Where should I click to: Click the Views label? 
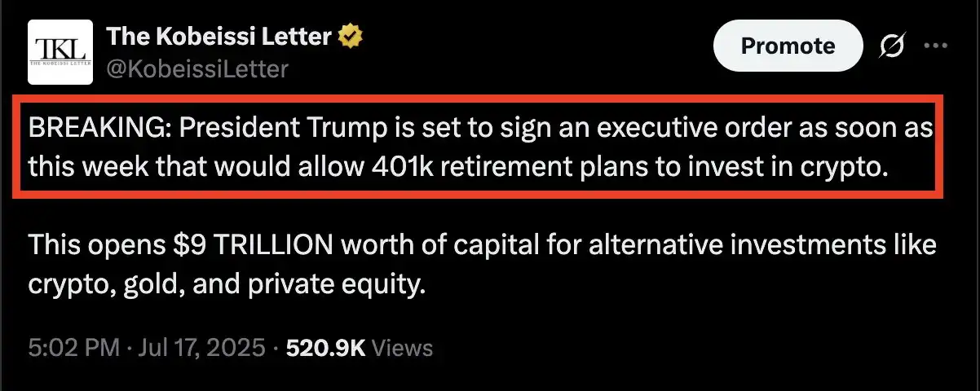click(402, 349)
